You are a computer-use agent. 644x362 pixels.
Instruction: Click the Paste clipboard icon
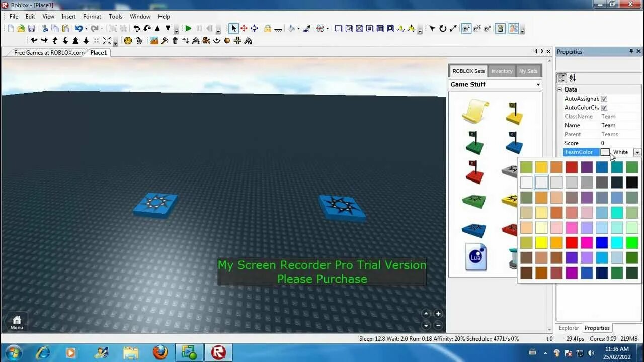point(65,29)
